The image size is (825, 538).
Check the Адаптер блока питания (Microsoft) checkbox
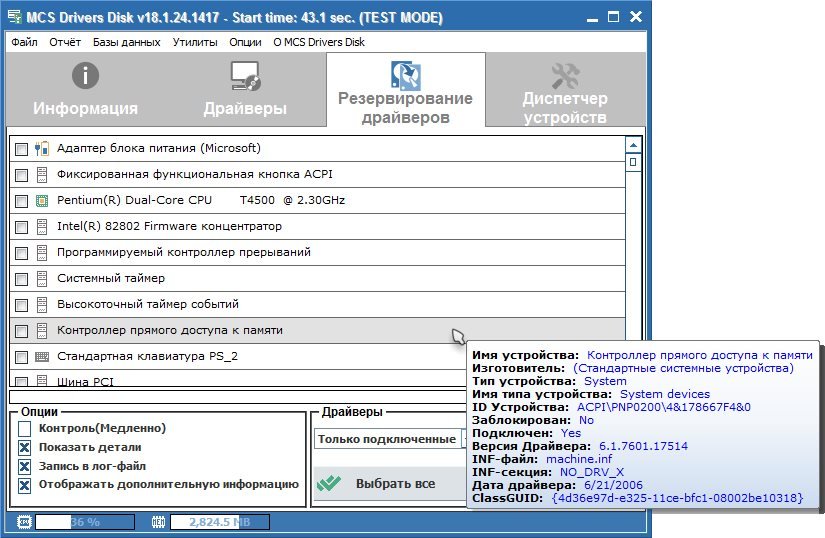pyautogui.click(x=22, y=149)
